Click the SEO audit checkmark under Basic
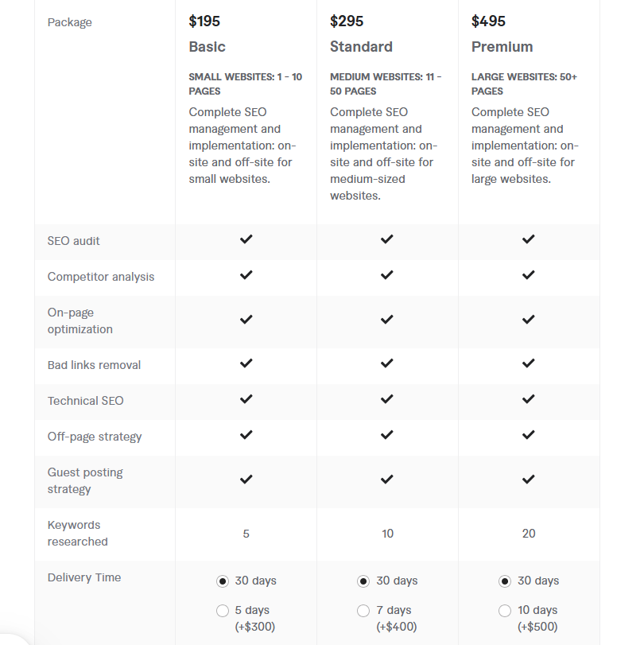644x645 pixels. [246, 239]
